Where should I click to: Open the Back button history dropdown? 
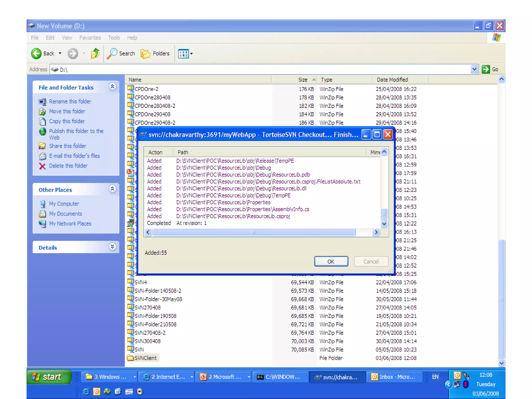[x=60, y=54]
